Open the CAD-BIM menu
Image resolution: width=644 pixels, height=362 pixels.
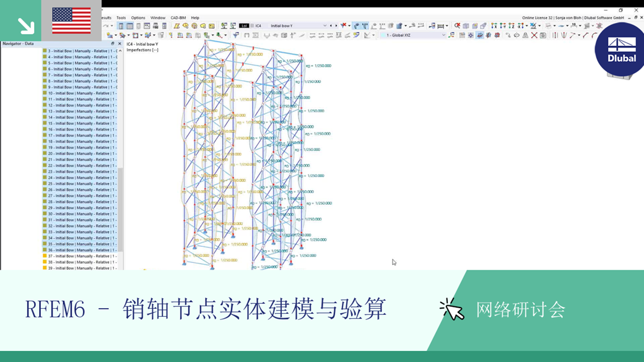178,18
